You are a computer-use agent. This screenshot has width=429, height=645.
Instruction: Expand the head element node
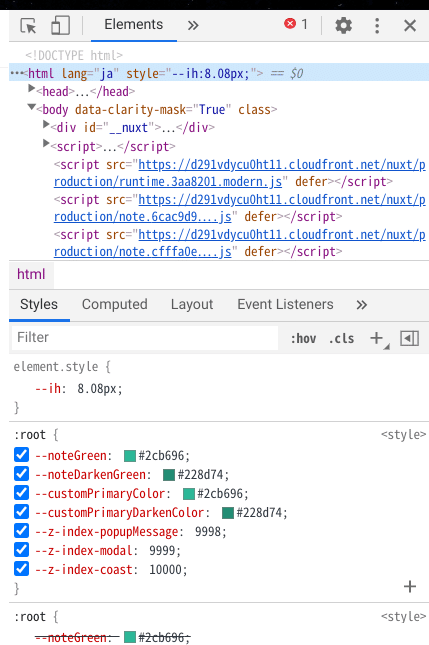pos(31,88)
